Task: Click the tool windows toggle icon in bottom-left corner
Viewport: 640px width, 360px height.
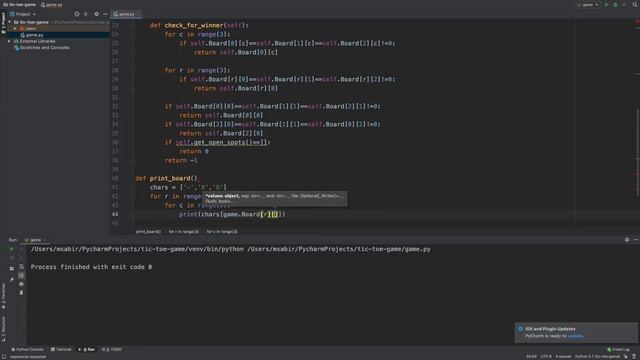Action: click(4, 356)
